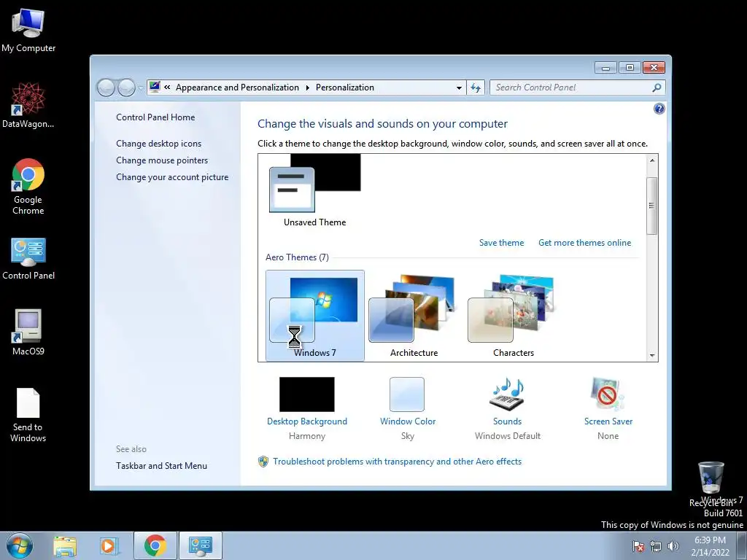Open Change desktop icons link

[158, 144]
